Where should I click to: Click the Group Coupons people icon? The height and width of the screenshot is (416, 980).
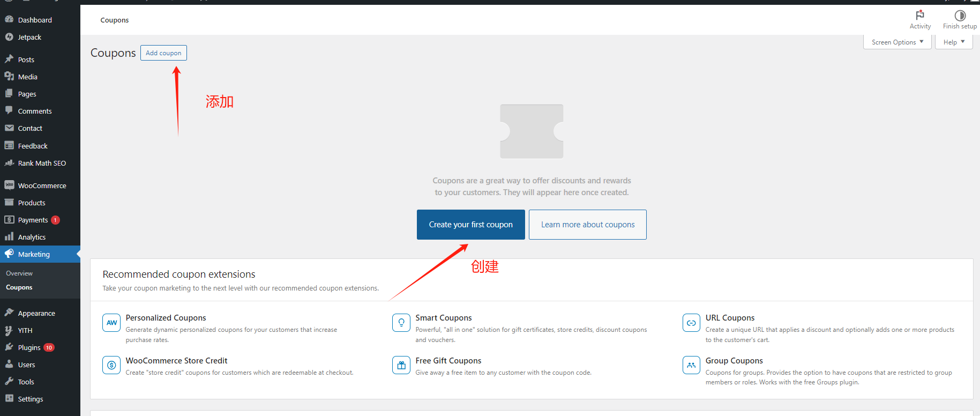coord(691,365)
